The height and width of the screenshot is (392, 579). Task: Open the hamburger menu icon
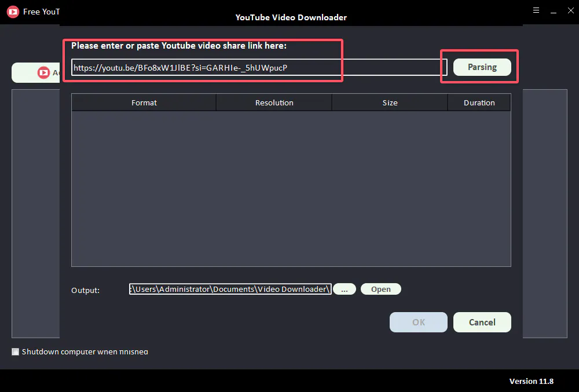click(536, 10)
